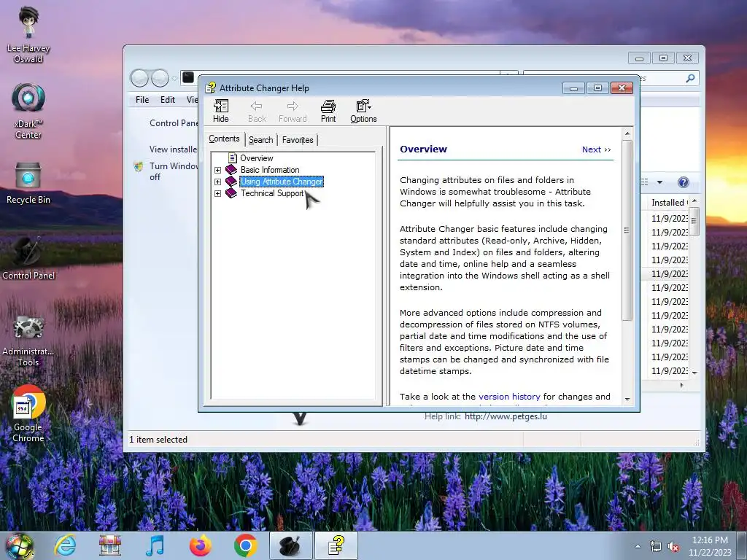Click the Control Panel back navigation button
Screen dimensions: 747x560
tap(139, 78)
